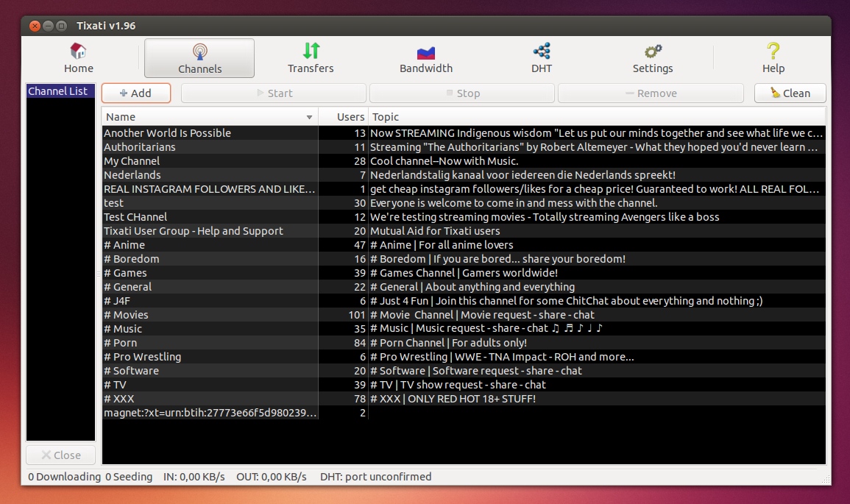Select the '# Anime' channel

coord(464,245)
